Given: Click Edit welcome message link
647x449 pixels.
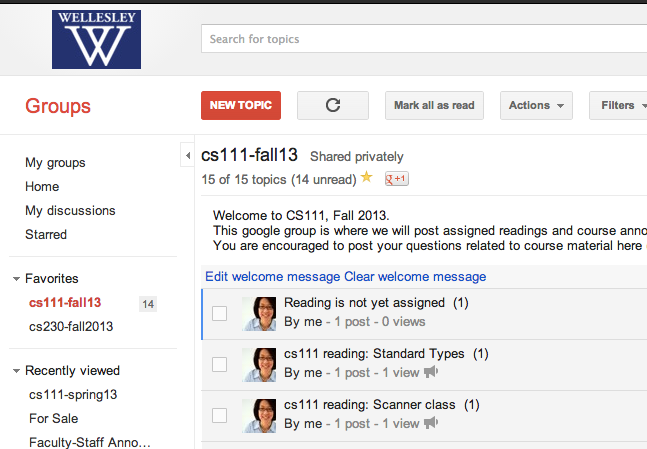Looking at the screenshot, I should [x=272, y=276].
